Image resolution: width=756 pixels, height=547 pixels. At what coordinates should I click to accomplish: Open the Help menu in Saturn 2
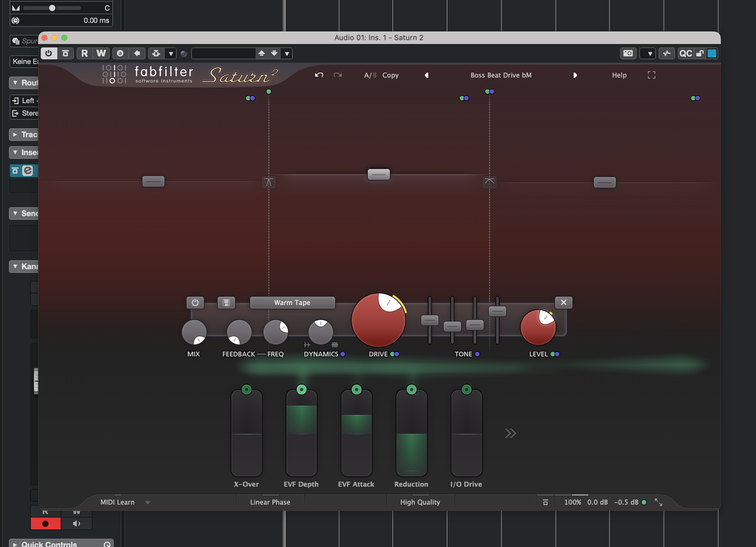pyautogui.click(x=619, y=75)
